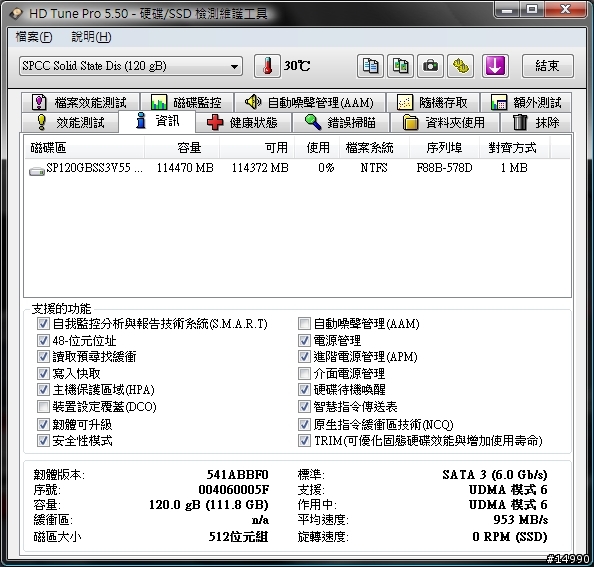Toggle the TRIM checkbox
Viewport: 594px width, 567px height.
[x=304, y=440]
